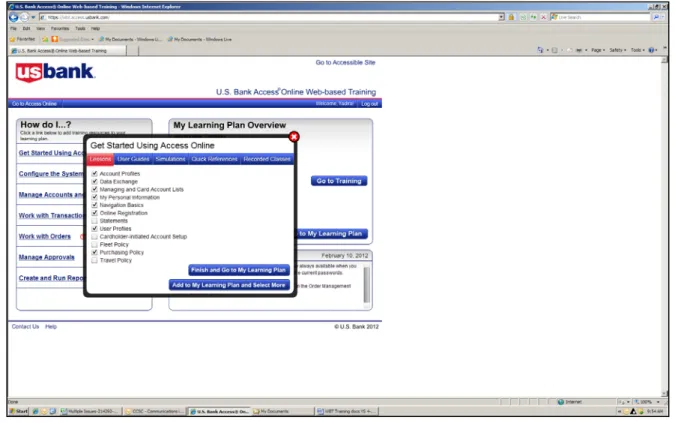Click the browser Forward arrow button

click(x=24, y=17)
